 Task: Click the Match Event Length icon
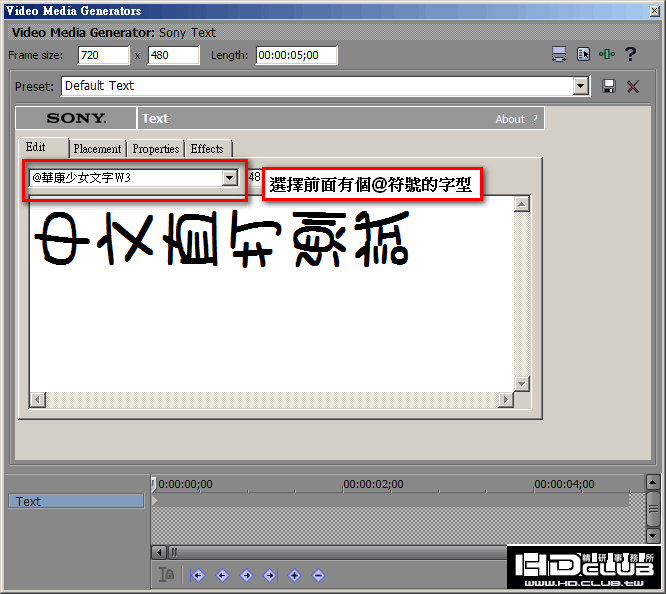pyautogui.click(x=559, y=54)
